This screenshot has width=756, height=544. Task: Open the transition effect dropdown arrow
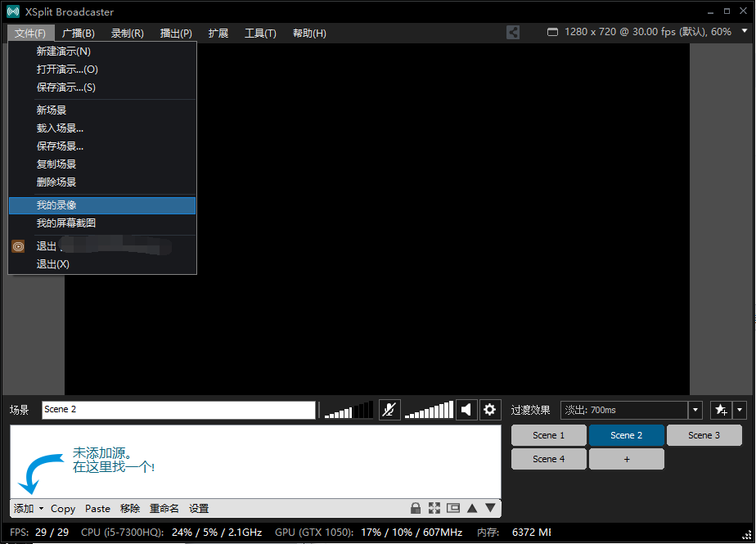point(695,411)
